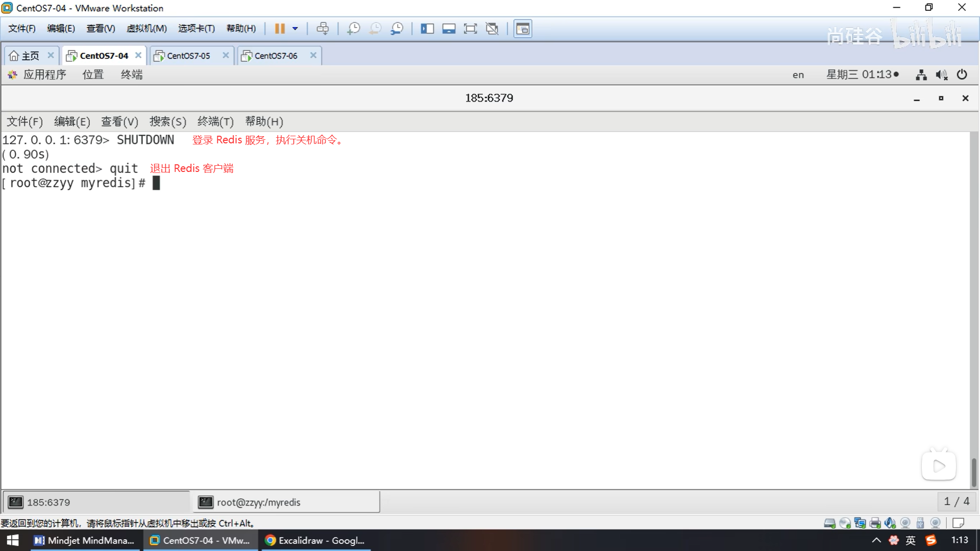This screenshot has height=551, width=980.
Task: Take a snapshot of the VM
Action: coord(353,29)
